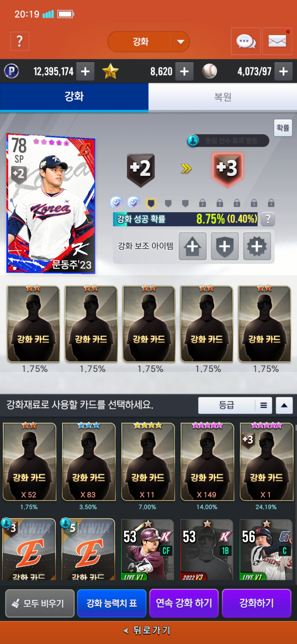Screen dimensions: 297x644
Task: Select the 강화 tab
Action: pos(74,97)
